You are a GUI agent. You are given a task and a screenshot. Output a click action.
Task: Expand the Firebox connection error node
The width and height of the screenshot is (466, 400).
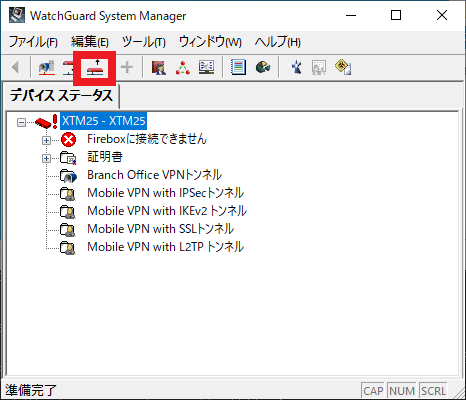(x=46, y=141)
